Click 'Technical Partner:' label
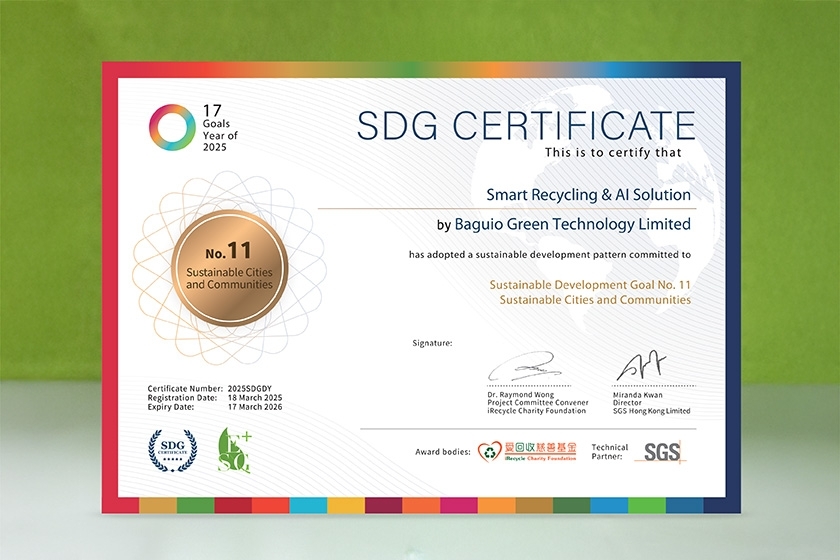The height and width of the screenshot is (560, 840). pyautogui.click(x=609, y=452)
